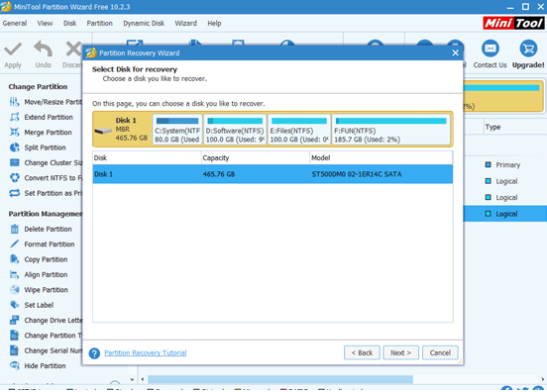547x392 pixels.
Task: Choose Merge Partition sidebar icon
Action: (14, 132)
